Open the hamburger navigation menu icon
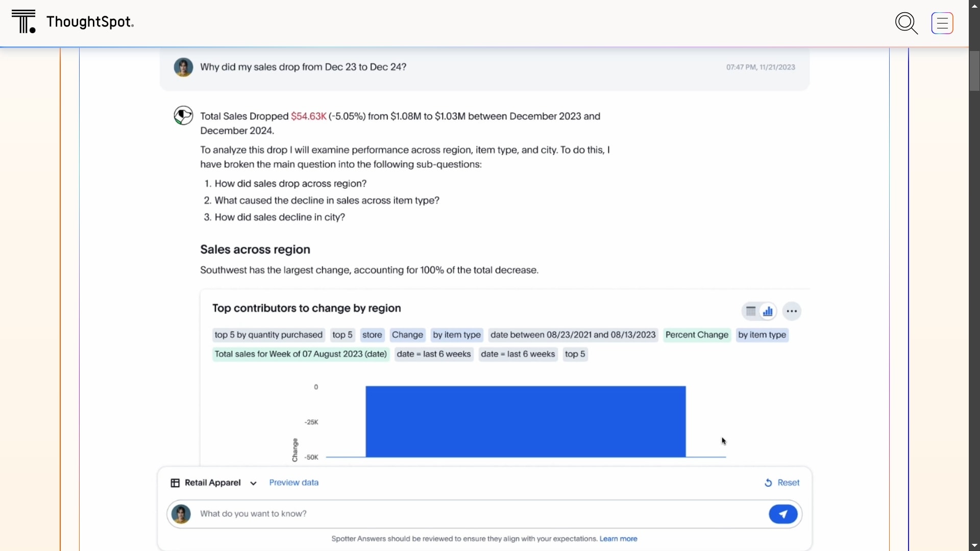The image size is (980, 551). [943, 23]
